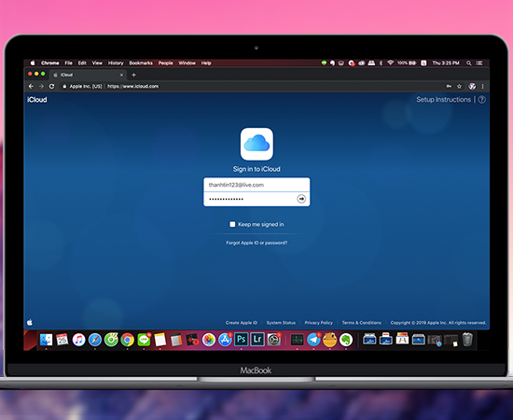Click the Apple logo in the page footer

30,322
